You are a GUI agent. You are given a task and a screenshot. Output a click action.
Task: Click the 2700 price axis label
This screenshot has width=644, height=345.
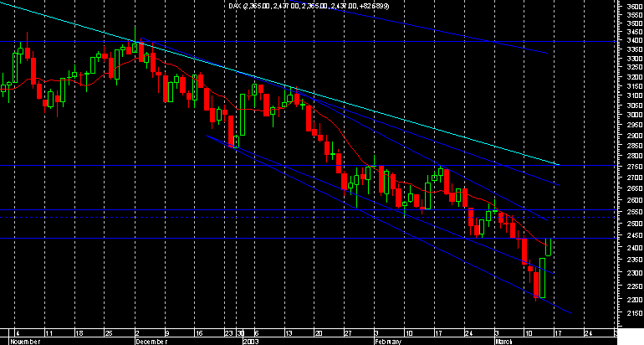(x=635, y=178)
